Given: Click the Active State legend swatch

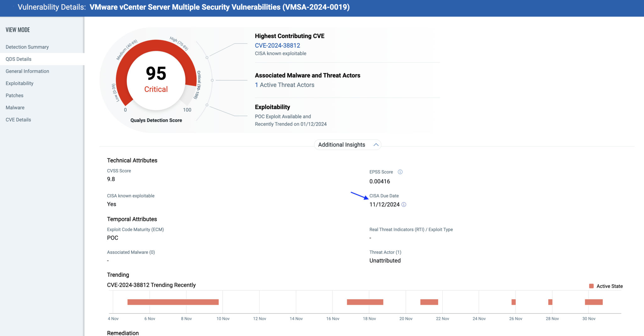Looking at the screenshot, I should (592, 286).
